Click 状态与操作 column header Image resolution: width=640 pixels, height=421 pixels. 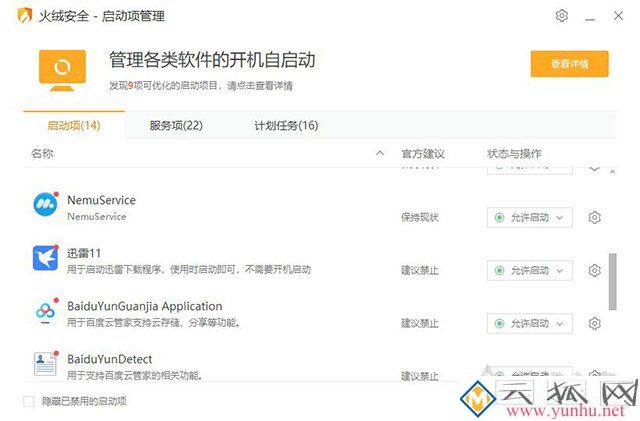pos(514,154)
